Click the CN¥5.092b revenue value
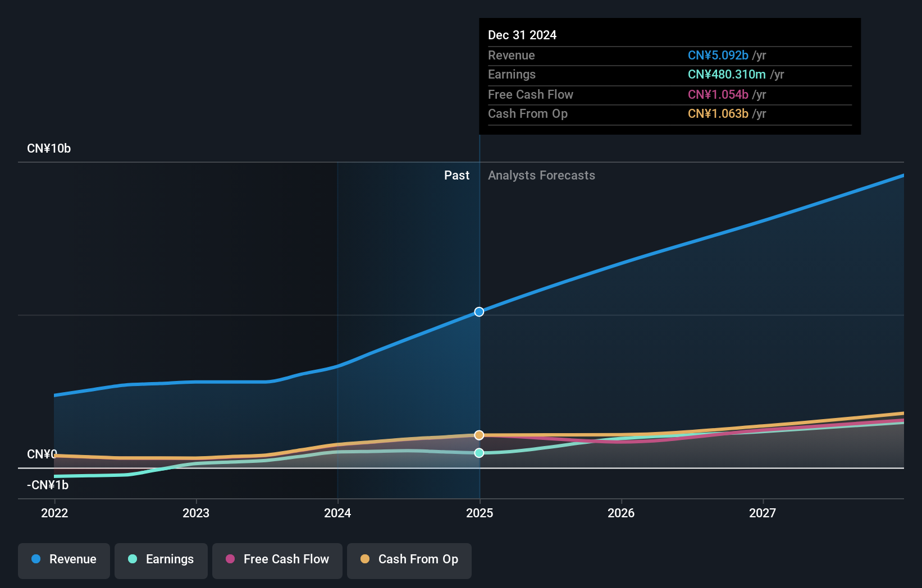The height and width of the screenshot is (588, 922). coord(718,56)
